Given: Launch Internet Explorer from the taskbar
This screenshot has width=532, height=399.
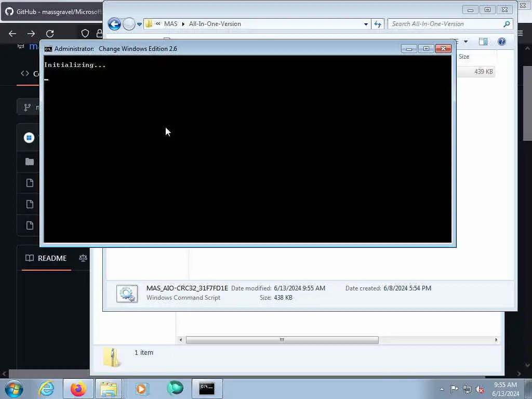Looking at the screenshot, I should [x=46, y=389].
